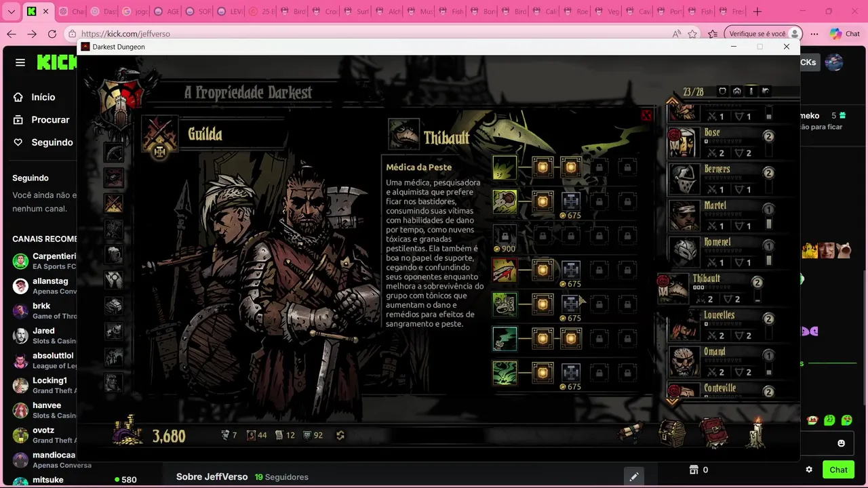
Task: Click the gold pile treasury icon
Action: [x=127, y=432]
